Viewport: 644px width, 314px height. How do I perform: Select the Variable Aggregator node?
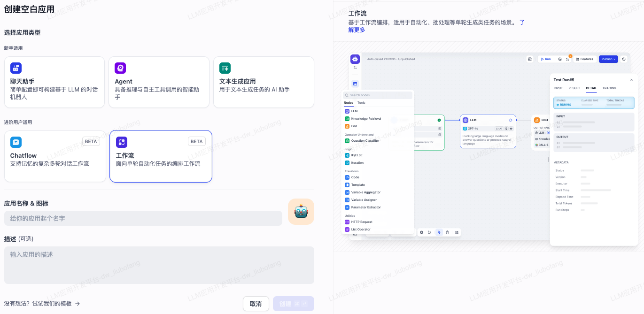365,192
